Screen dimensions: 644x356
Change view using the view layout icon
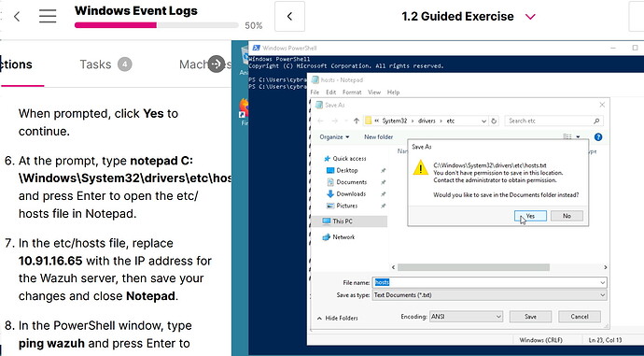click(567, 137)
